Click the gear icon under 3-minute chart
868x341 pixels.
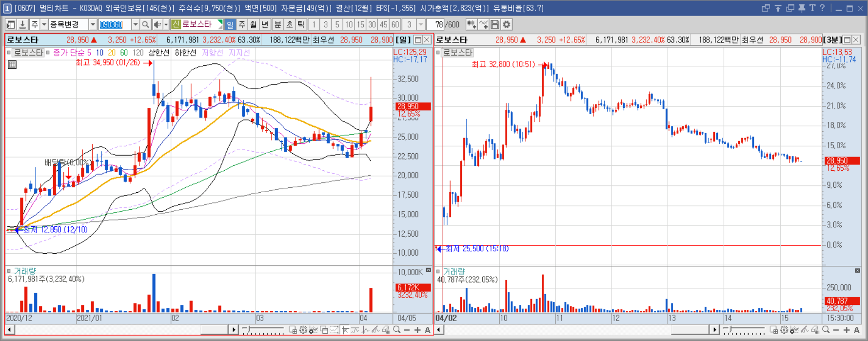pos(784,330)
